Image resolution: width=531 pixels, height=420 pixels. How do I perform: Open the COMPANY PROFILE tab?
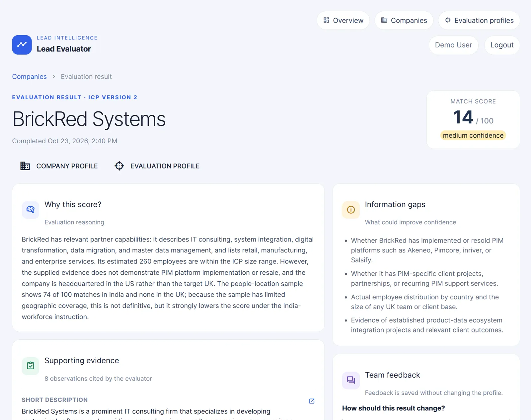tap(59, 166)
